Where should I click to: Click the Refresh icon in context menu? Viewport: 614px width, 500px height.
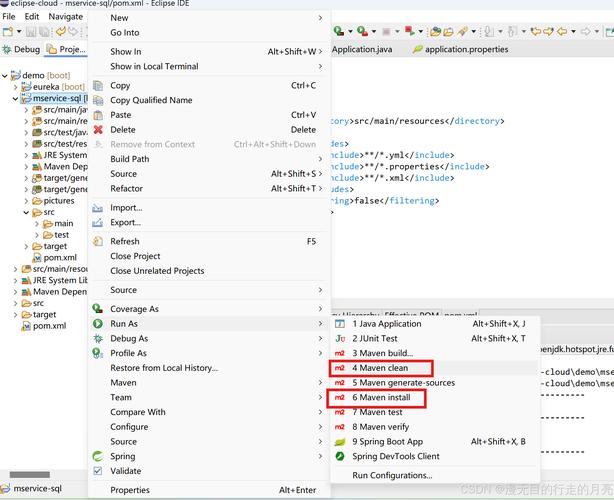click(98, 241)
